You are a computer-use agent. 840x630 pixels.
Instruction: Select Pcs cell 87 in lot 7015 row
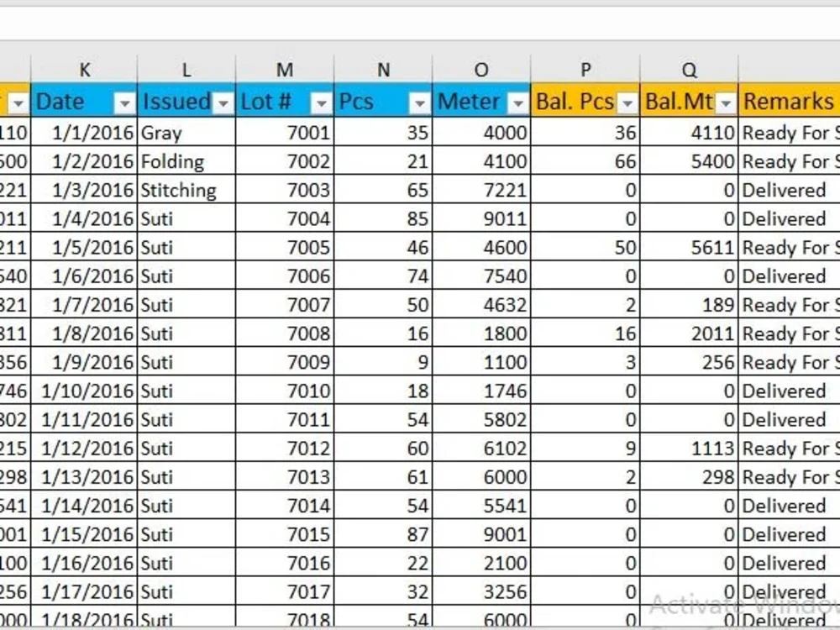(x=383, y=534)
